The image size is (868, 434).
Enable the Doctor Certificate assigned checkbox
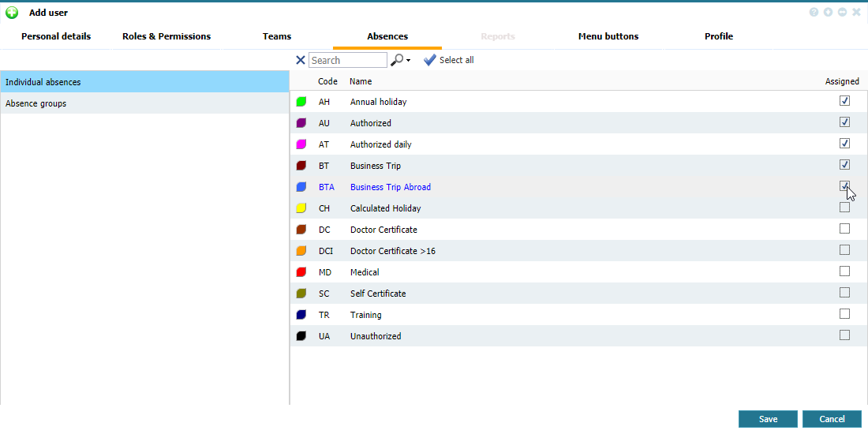click(x=844, y=229)
